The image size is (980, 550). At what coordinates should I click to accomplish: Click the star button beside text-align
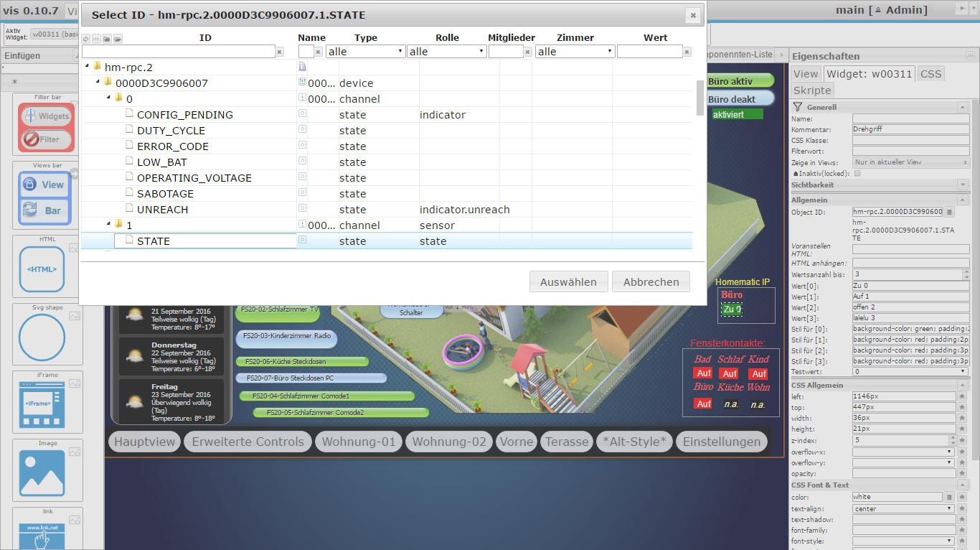pyautogui.click(x=962, y=508)
